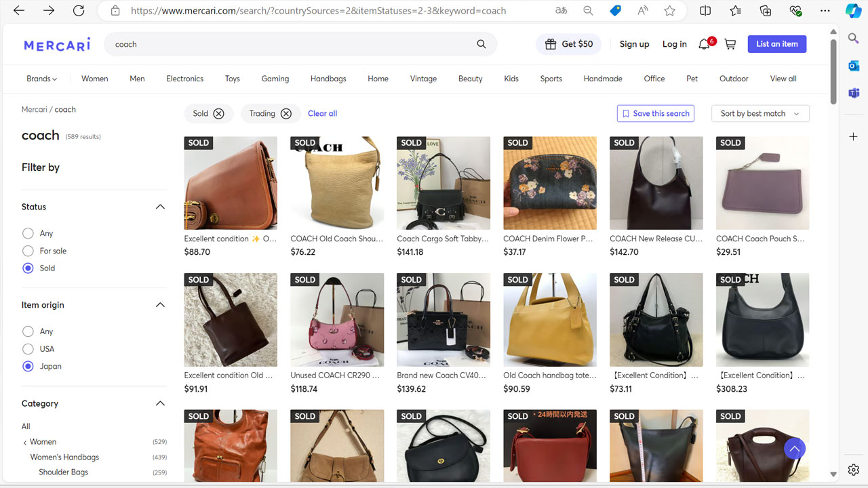
Task: Open the Handbags category
Action: click(x=328, y=79)
